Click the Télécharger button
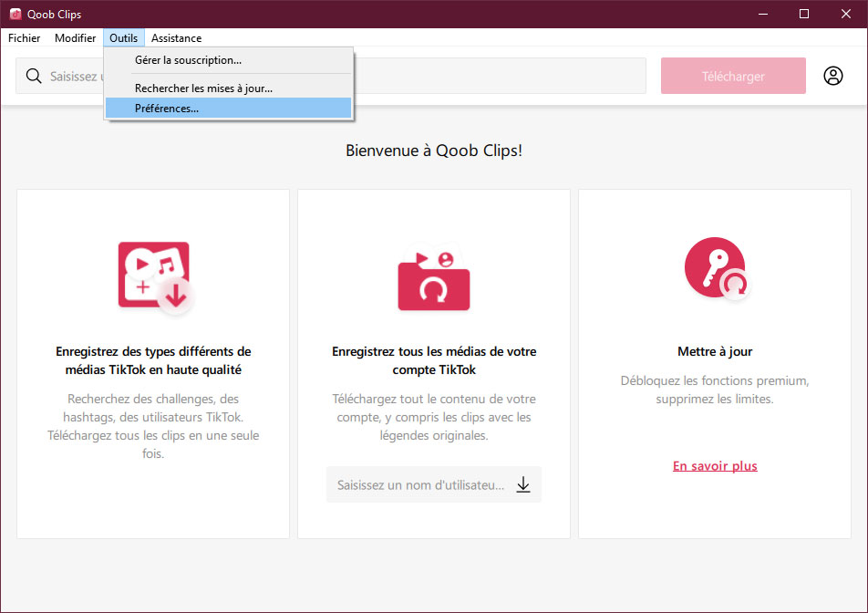This screenshot has height=613, width=868. [x=733, y=76]
